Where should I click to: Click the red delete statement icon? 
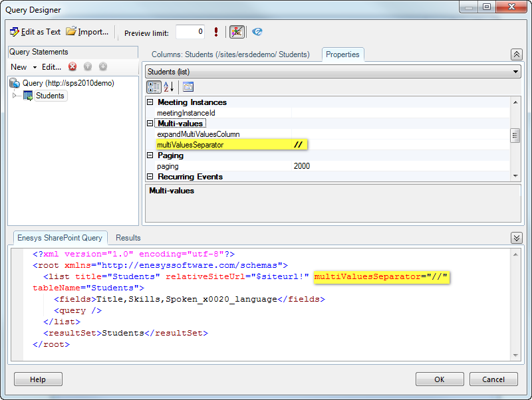[72, 66]
